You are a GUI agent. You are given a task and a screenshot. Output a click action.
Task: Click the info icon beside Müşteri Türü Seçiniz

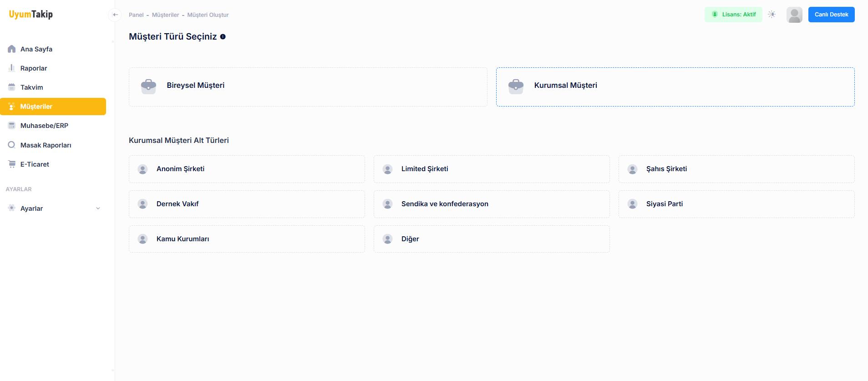click(223, 37)
